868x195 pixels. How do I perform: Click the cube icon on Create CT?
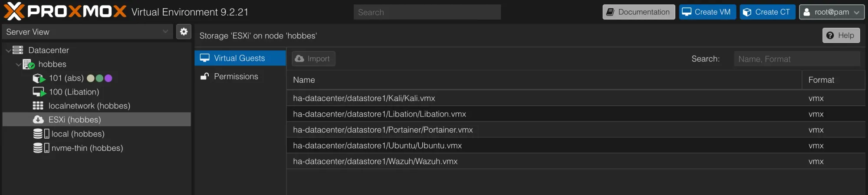(x=747, y=12)
